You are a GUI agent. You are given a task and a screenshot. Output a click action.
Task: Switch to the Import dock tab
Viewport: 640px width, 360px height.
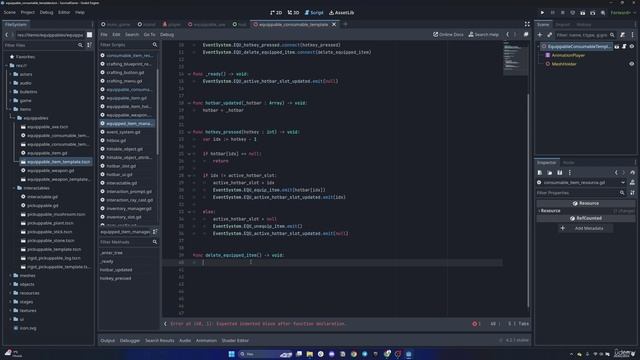[x=562, y=24]
